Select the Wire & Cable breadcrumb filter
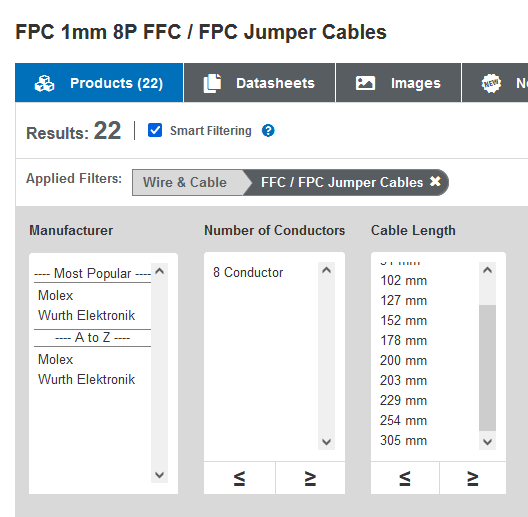The height and width of the screenshot is (517, 528). (185, 182)
